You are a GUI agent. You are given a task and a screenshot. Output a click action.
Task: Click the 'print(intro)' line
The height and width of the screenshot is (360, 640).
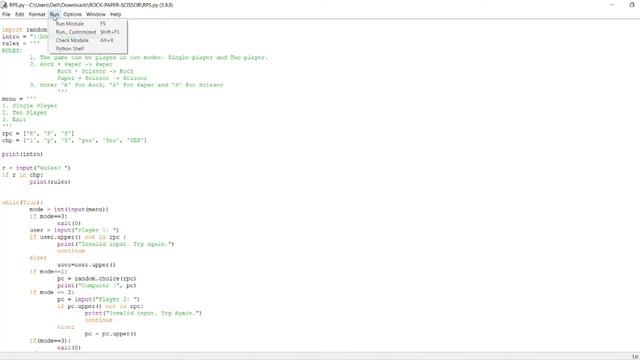(22, 154)
